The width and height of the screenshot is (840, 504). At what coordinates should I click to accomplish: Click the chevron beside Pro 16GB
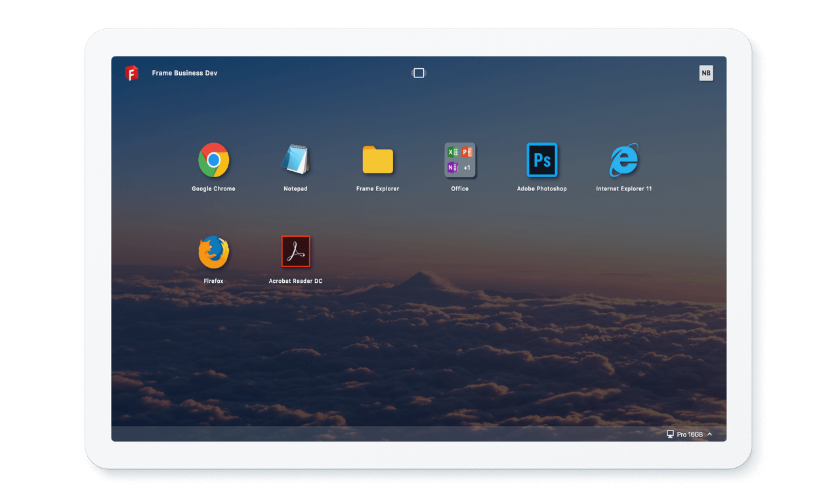point(710,434)
